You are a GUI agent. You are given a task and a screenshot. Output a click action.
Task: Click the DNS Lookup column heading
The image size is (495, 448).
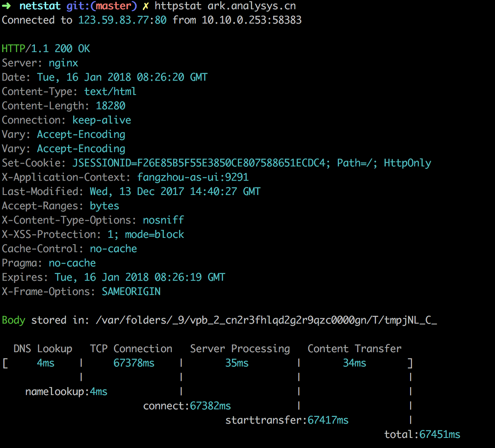[x=43, y=349]
